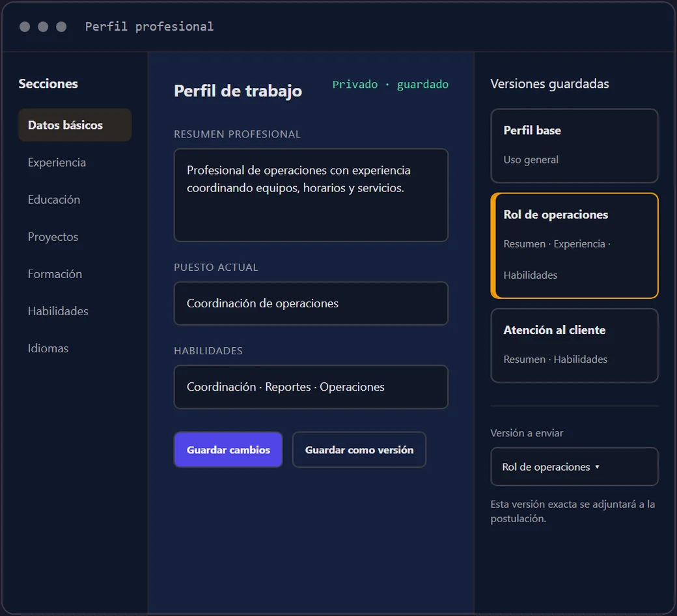Select the Atención al cliente version card
677x616 pixels.
click(x=574, y=345)
